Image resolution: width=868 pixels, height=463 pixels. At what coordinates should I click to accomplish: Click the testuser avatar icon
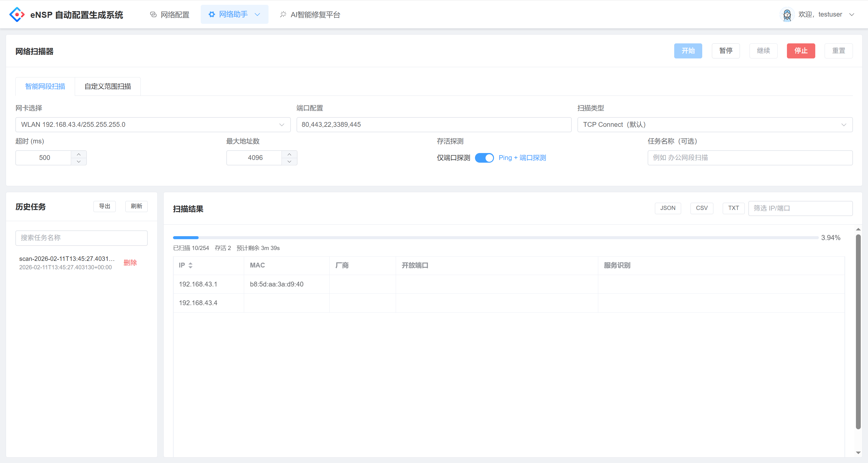click(x=787, y=14)
